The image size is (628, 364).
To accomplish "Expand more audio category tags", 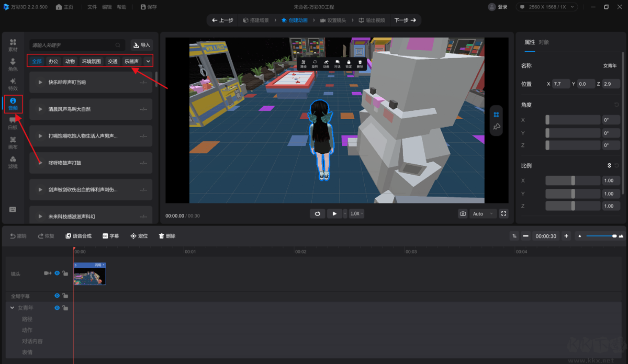I will pos(148,61).
